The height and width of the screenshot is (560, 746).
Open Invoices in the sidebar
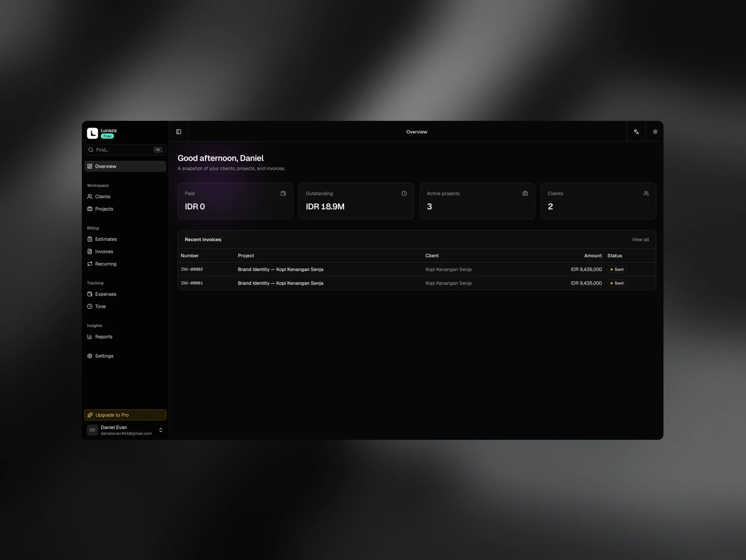(x=125, y=252)
